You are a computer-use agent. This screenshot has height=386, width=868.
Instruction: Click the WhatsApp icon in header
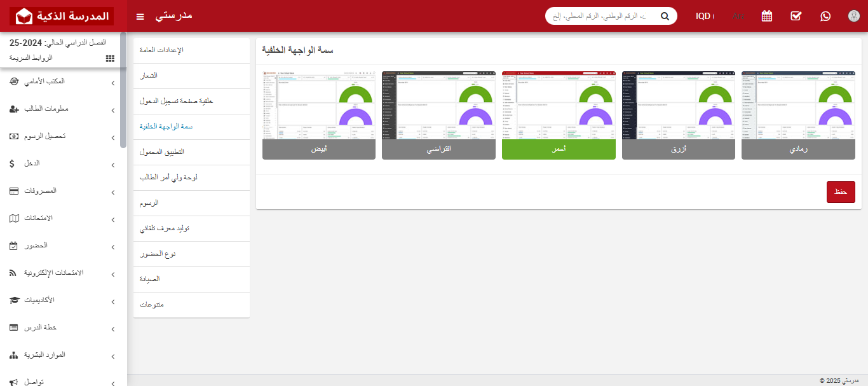point(825,16)
